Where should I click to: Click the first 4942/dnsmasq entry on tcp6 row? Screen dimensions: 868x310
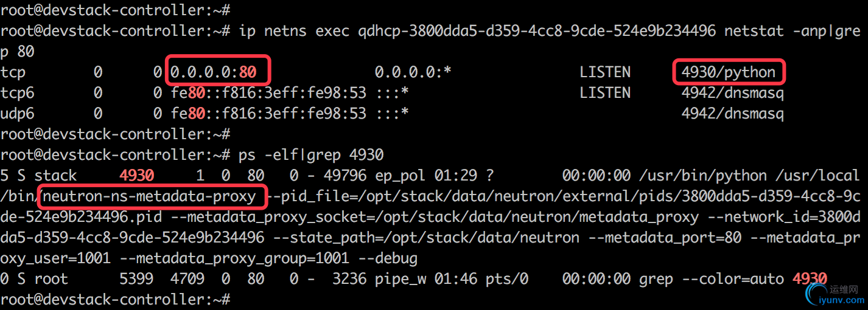tap(733, 92)
